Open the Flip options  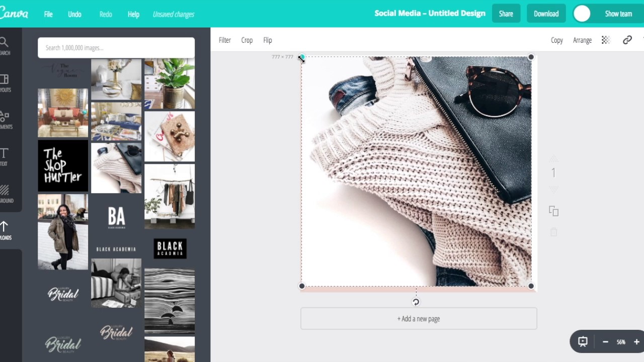[x=268, y=40]
